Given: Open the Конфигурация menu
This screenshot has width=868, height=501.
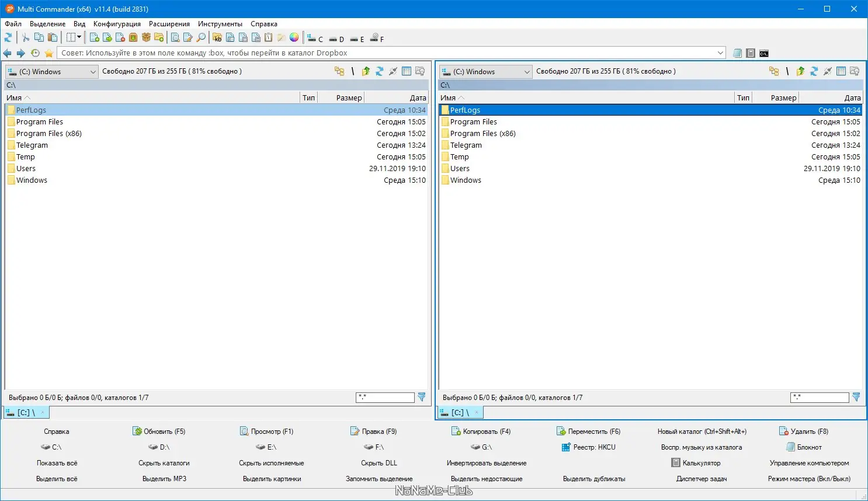Looking at the screenshot, I should pyautogui.click(x=117, y=24).
